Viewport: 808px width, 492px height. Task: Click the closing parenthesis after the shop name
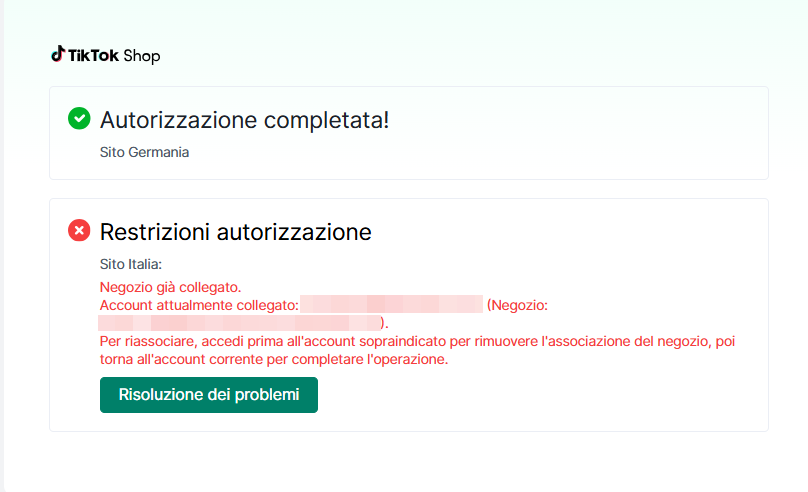[x=385, y=323]
